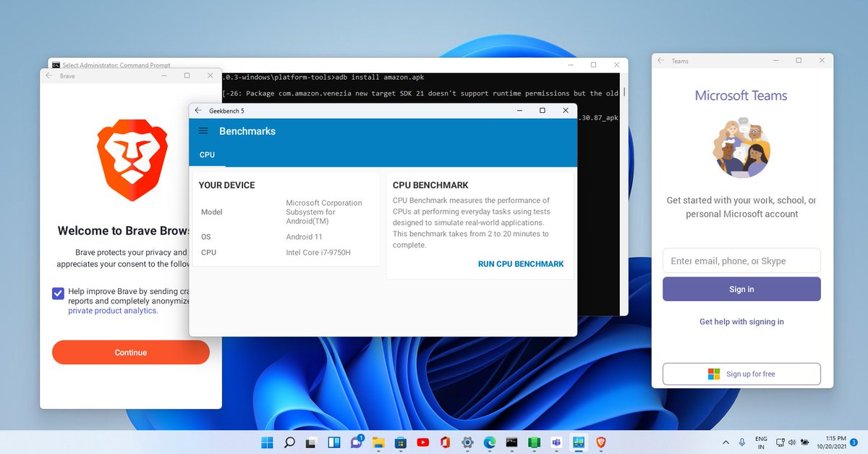Open private product analytics link
Image resolution: width=868 pixels, height=454 pixels.
pos(113,311)
